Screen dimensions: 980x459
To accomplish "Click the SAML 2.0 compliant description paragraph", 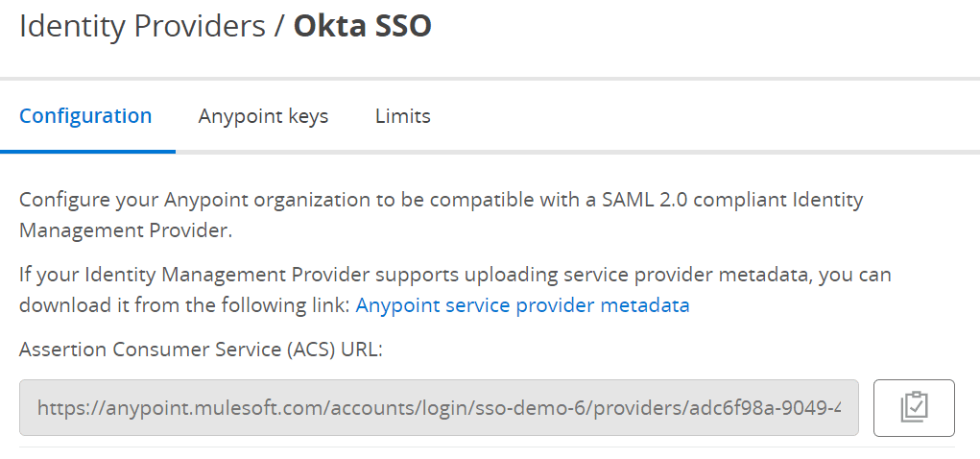I will coord(442,215).
